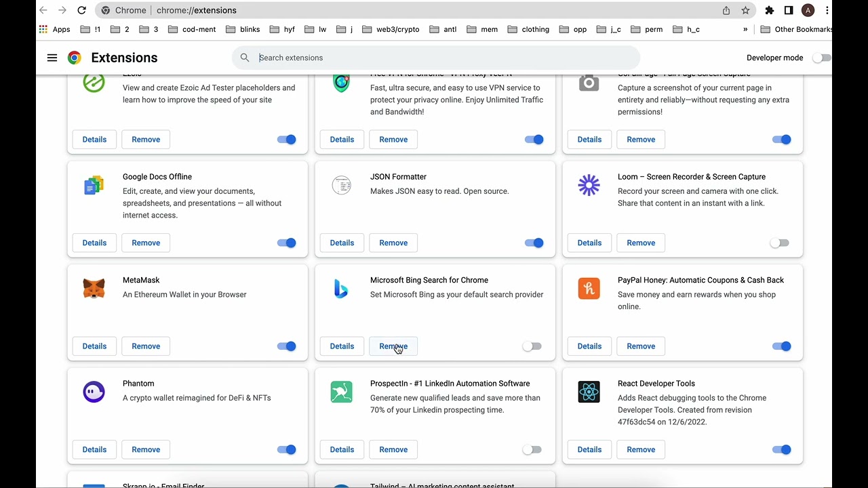This screenshot has width=868, height=488.
Task: Open the antl bookmarks folder
Action: point(443,29)
